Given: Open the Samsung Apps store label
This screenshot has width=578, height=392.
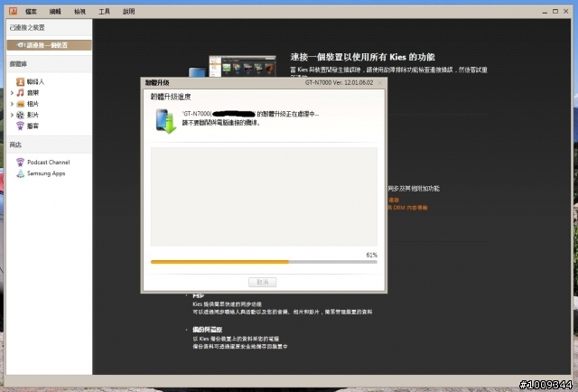Looking at the screenshot, I should click(x=46, y=173).
